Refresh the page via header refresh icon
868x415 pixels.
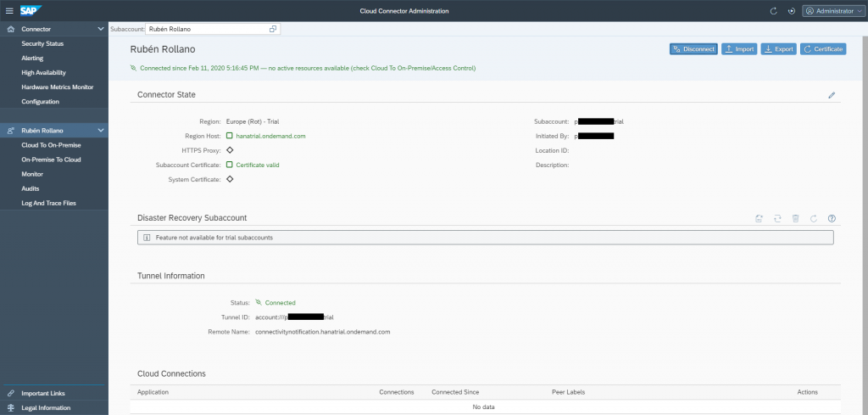click(x=774, y=11)
